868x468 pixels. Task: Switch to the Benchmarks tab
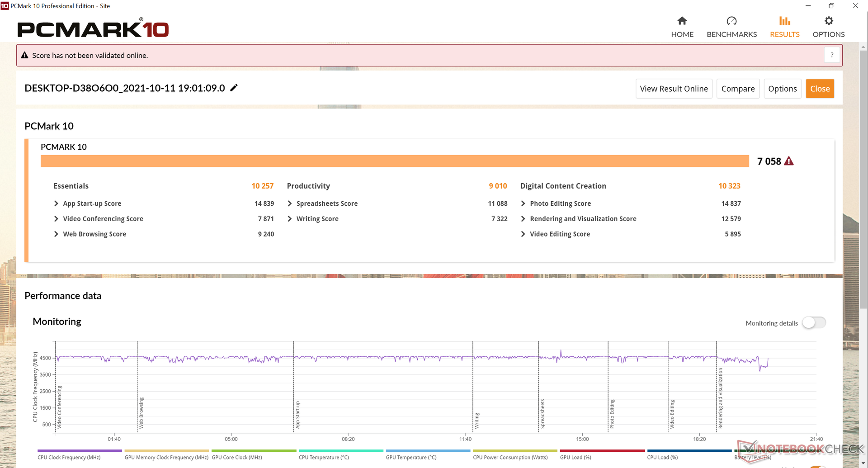[731, 27]
